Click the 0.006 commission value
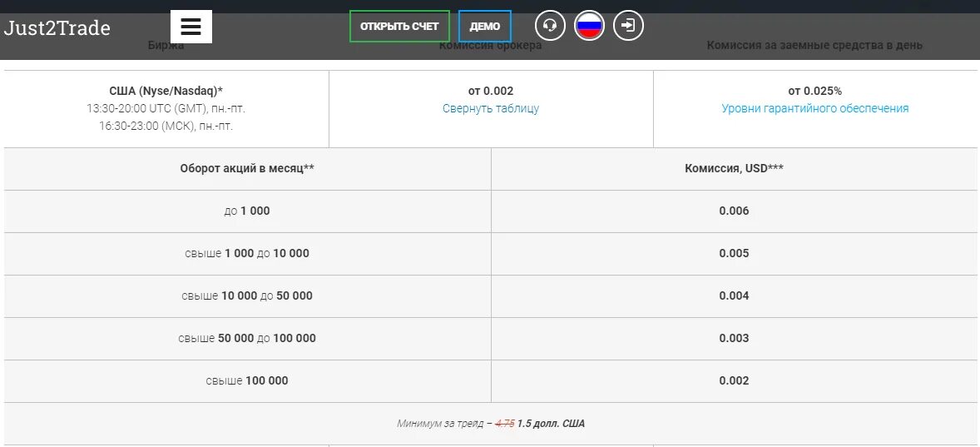This screenshot has width=980, height=447. [735, 211]
